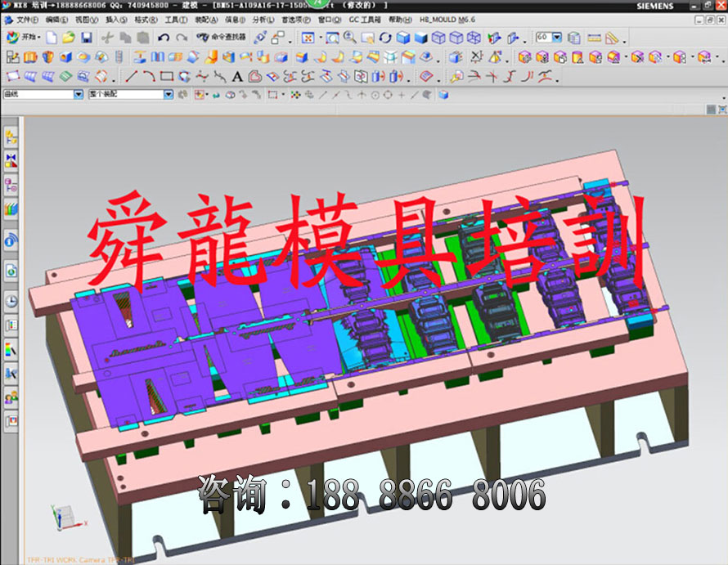The image size is (728, 565).
Task: Open the 插入(S) menu
Action: (x=116, y=20)
